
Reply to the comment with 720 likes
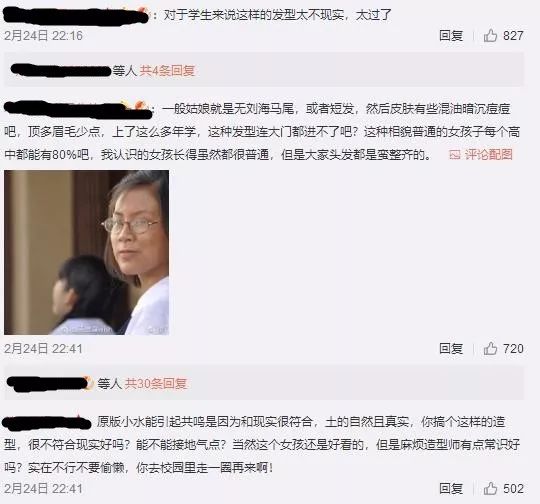451,348
